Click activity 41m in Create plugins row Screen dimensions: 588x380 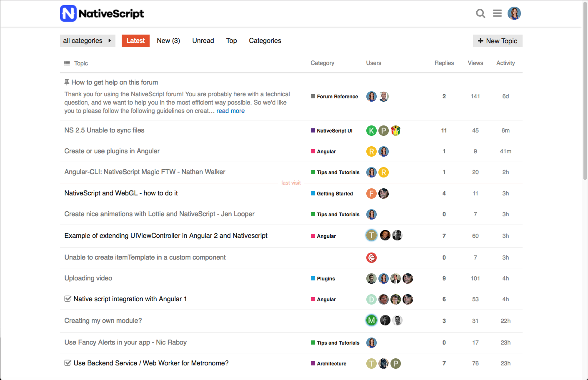point(505,151)
